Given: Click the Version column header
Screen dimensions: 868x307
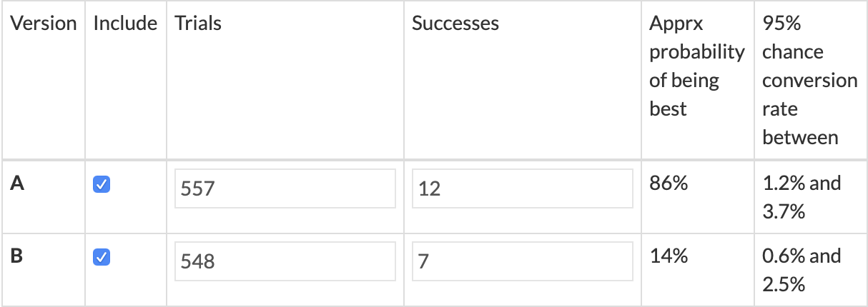Looking at the screenshot, I should [44, 23].
